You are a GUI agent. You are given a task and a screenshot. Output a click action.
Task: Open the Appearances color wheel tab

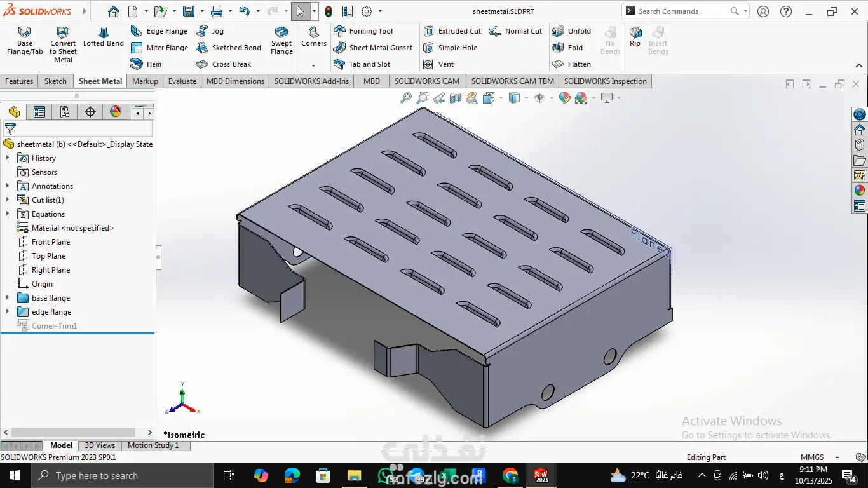pos(116,112)
